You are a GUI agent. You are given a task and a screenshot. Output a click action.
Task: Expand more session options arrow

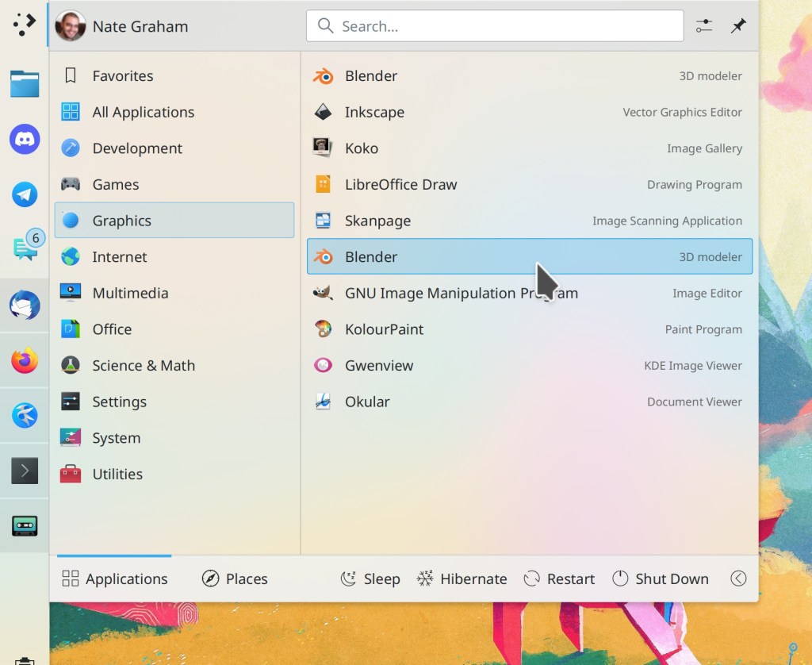[738, 579]
